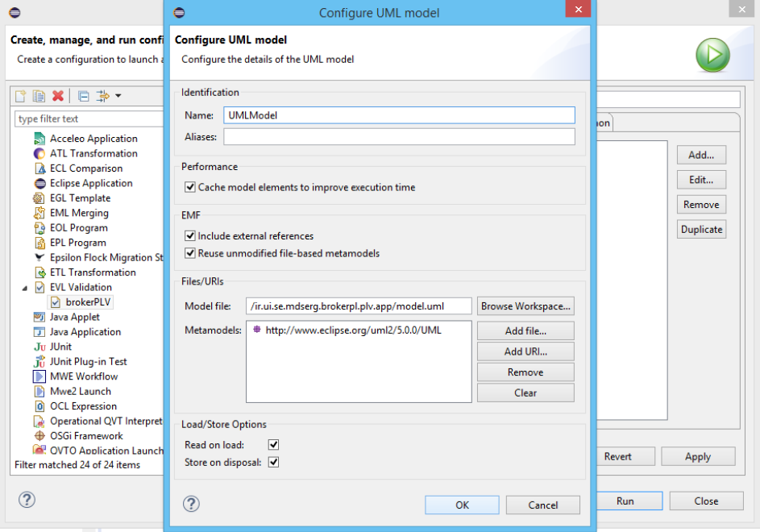Select the ECL Comparison icon
760x532 pixels.
[39, 168]
